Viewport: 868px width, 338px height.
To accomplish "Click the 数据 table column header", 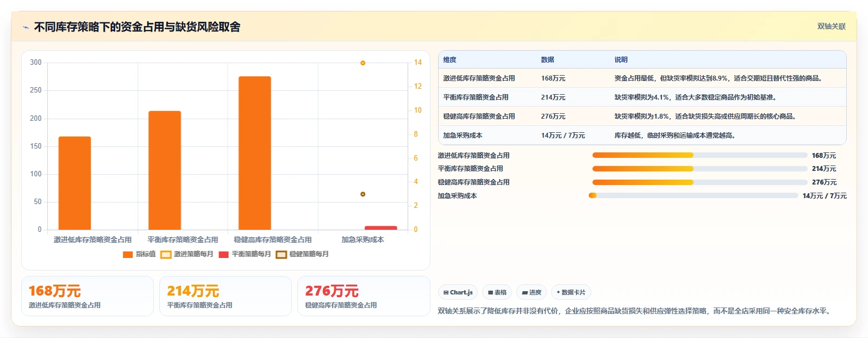I will 547,60.
